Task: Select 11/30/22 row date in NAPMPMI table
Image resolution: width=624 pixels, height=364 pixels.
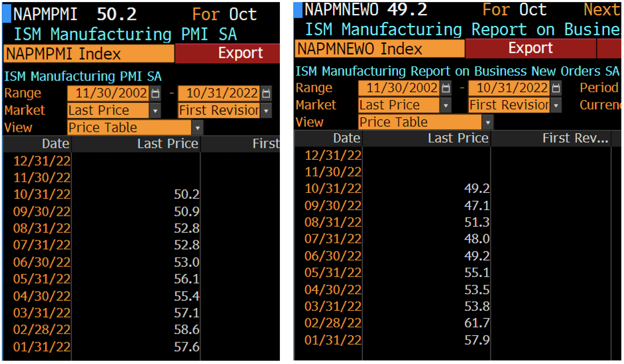Action: (42, 178)
